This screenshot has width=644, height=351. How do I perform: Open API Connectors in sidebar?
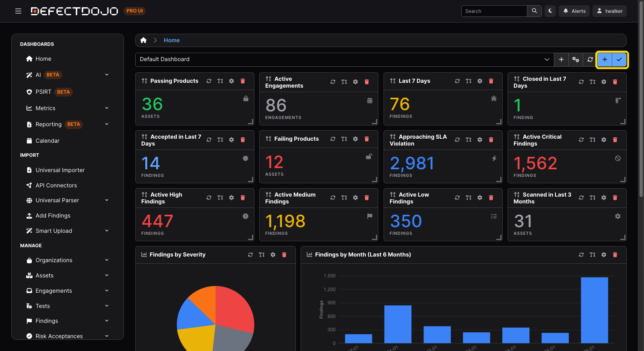[68, 185]
